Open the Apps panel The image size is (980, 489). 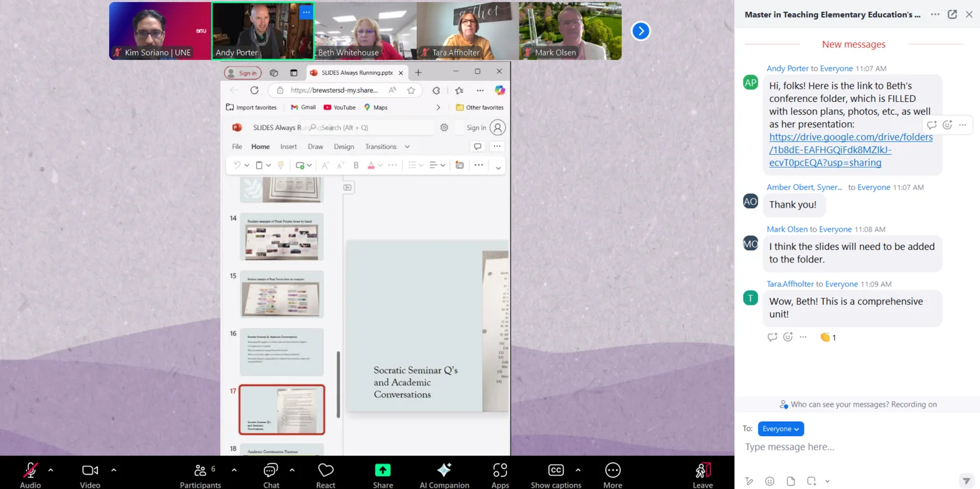pyautogui.click(x=500, y=471)
